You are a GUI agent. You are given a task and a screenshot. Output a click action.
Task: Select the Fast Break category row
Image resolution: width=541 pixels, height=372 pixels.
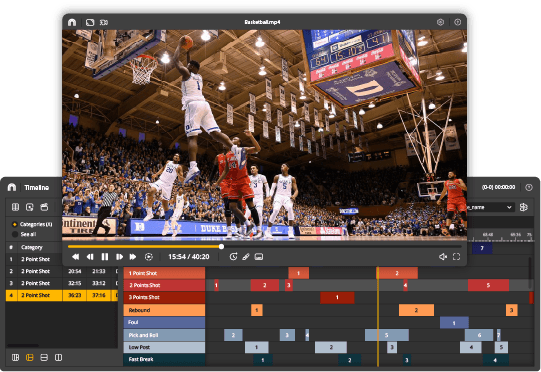164,360
